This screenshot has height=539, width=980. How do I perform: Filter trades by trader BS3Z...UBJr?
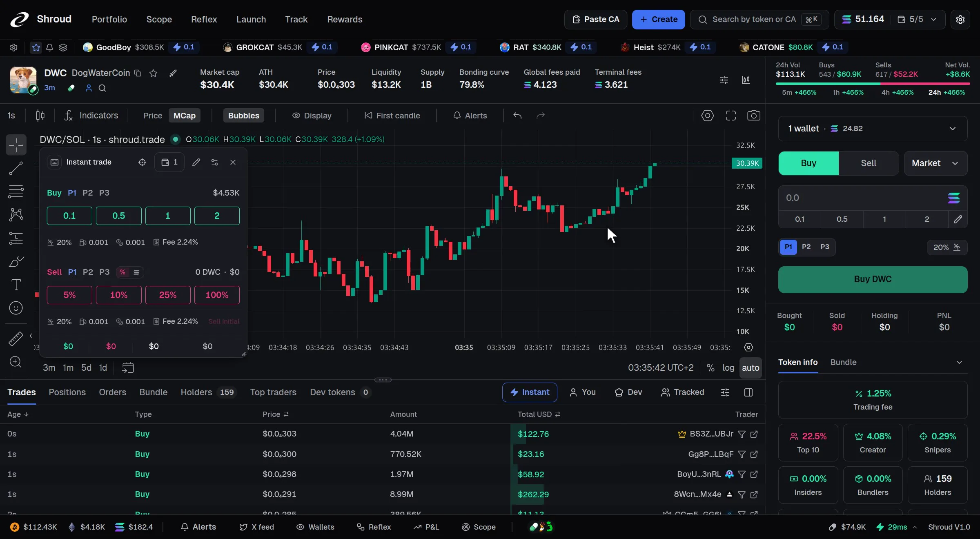coord(742,434)
